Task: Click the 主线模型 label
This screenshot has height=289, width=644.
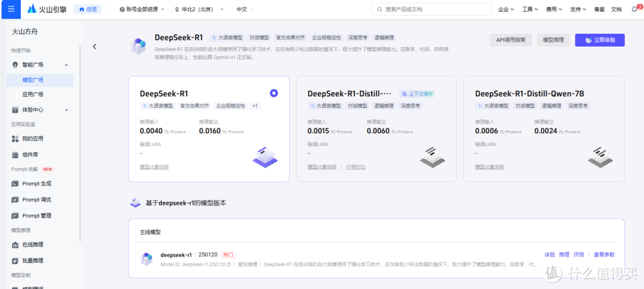Action: pos(150,232)
